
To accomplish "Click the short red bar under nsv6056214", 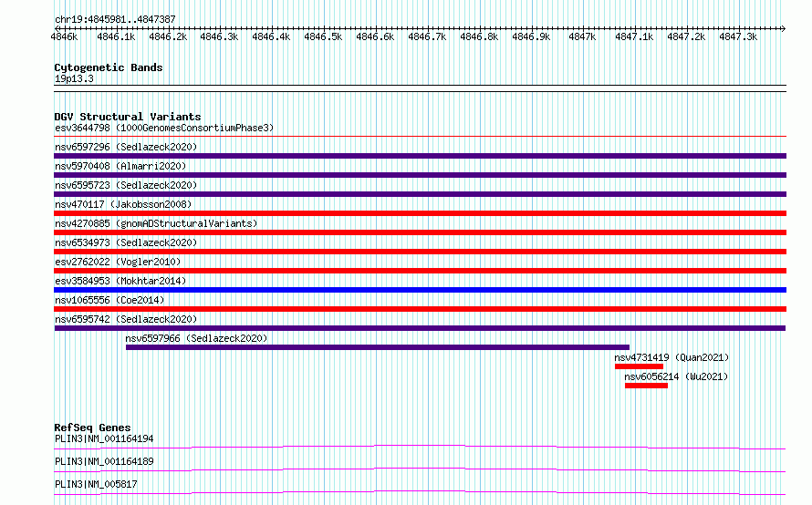I will (x=646, y=386).
